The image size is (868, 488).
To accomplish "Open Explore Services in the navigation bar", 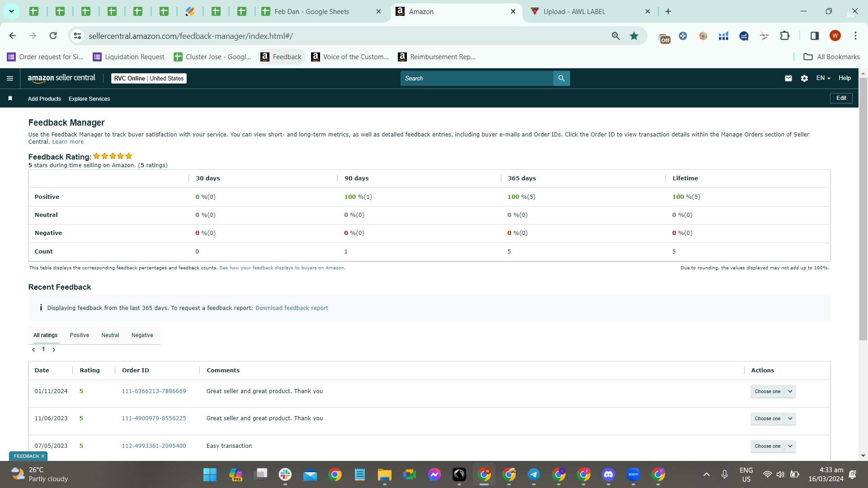I will click(x=90, y=99).
